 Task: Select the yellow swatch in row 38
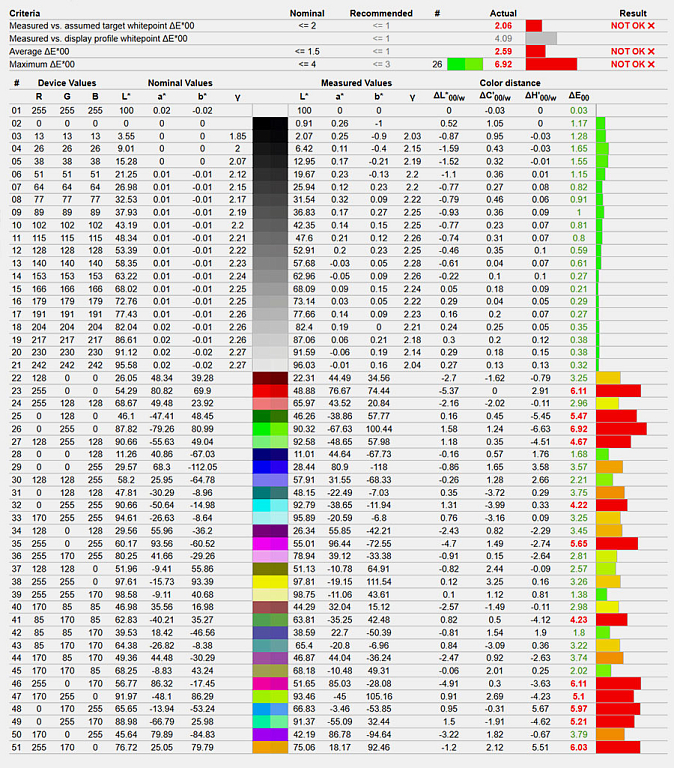pos(270,581)
